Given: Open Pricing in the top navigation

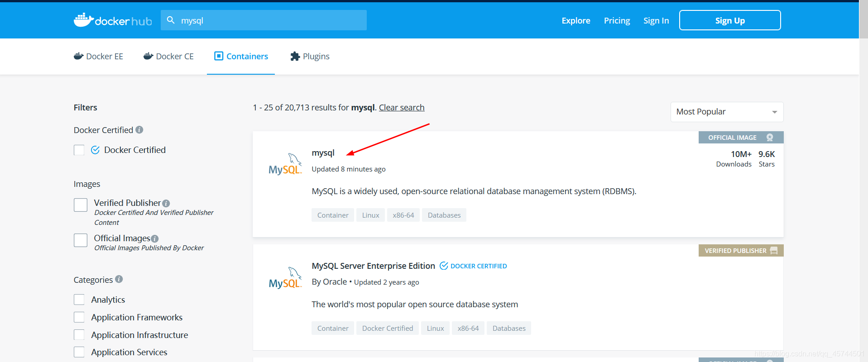Looking at the screenshot, I should point(617,20).
